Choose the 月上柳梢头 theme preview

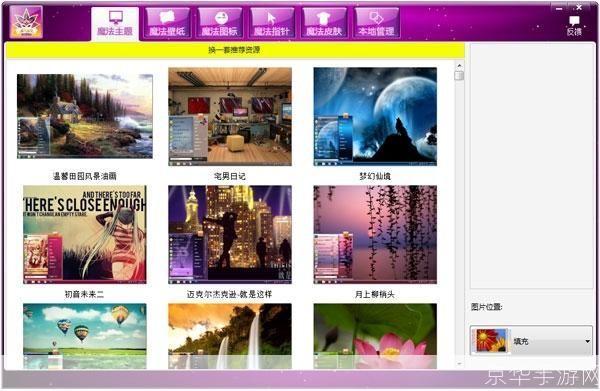tap(375, 235)
